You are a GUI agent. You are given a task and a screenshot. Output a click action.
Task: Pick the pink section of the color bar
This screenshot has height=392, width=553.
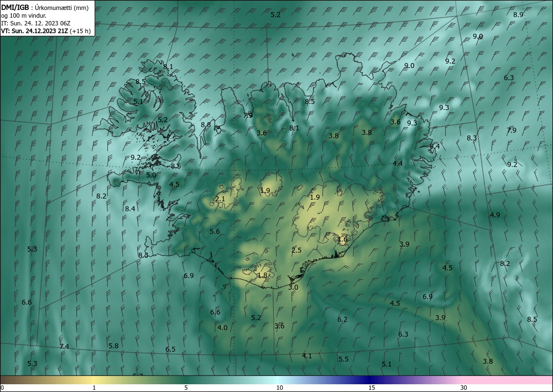pyautogui.click(x=508, y=380)
